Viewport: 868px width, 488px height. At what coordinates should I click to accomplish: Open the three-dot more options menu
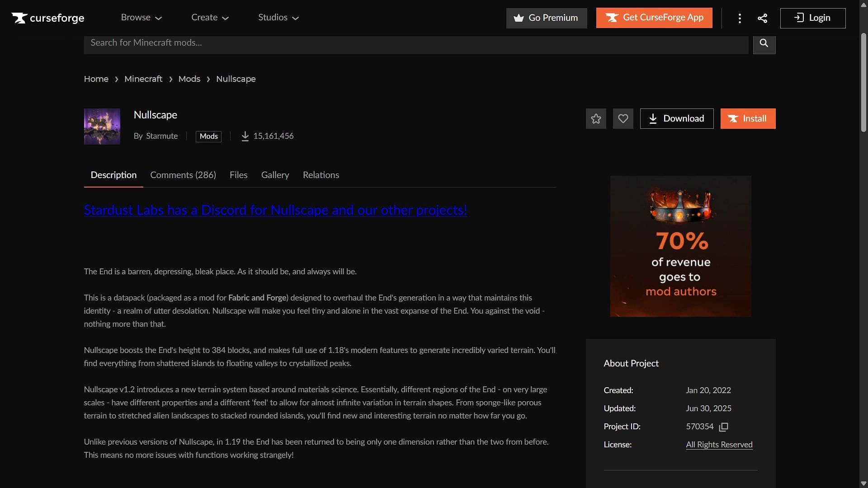pyautogui.click(x=740, y=18)
